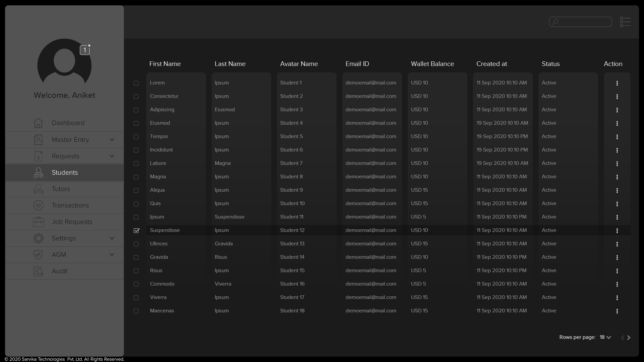Screen dimensions: 644x362
Task: Open action menu for Tempor row
Action: [x=617, y=137]
